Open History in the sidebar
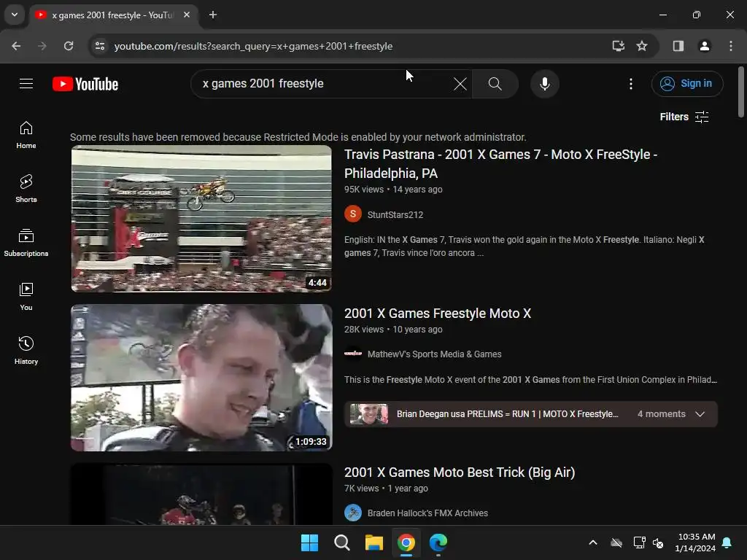 coord(26,350)
